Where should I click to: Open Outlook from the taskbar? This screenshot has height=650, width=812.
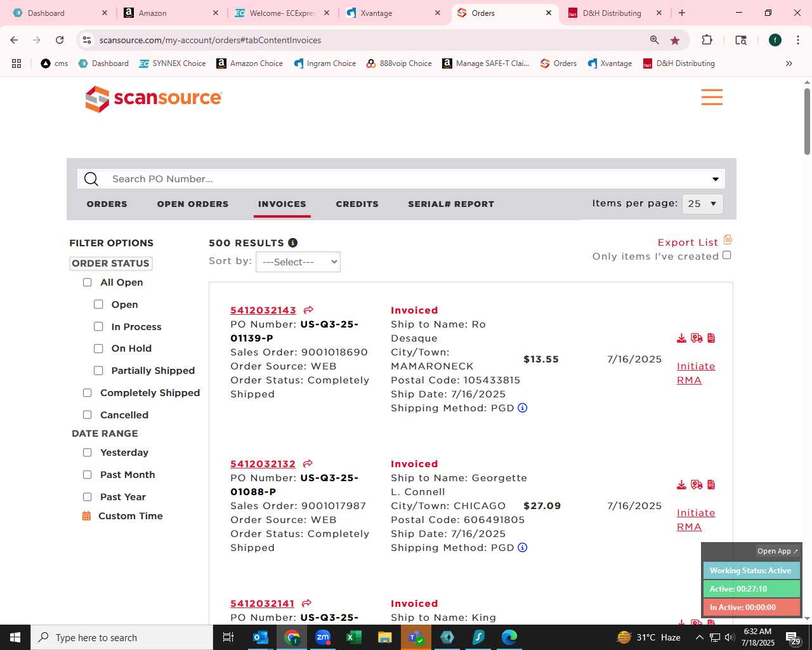coord(261,637)
